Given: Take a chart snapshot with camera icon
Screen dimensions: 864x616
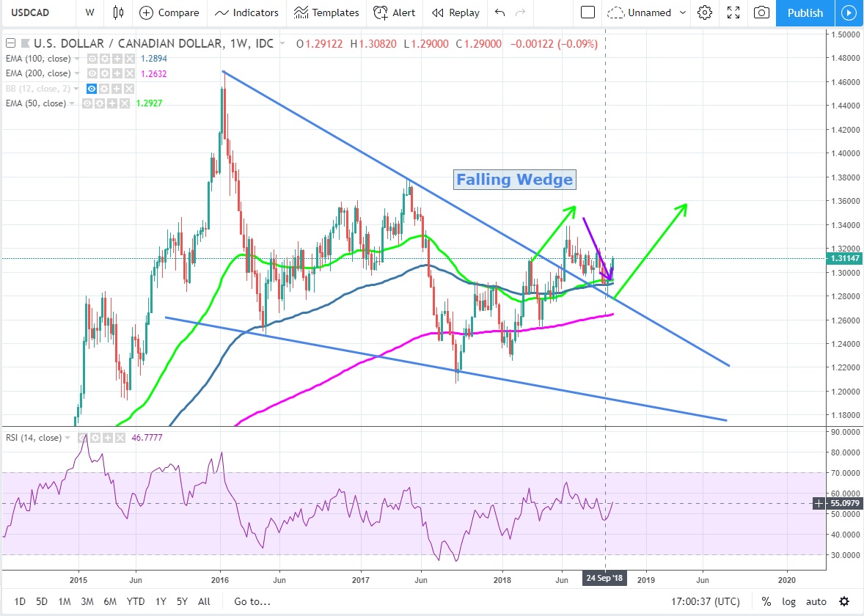Looking at the screenshot, I should point(762,12).
